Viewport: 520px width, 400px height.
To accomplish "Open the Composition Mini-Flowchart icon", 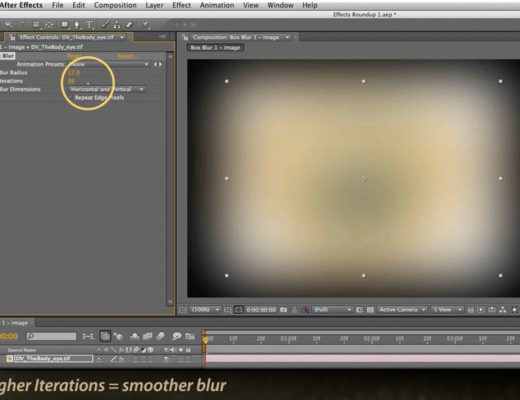I will (x=88, y=336).
